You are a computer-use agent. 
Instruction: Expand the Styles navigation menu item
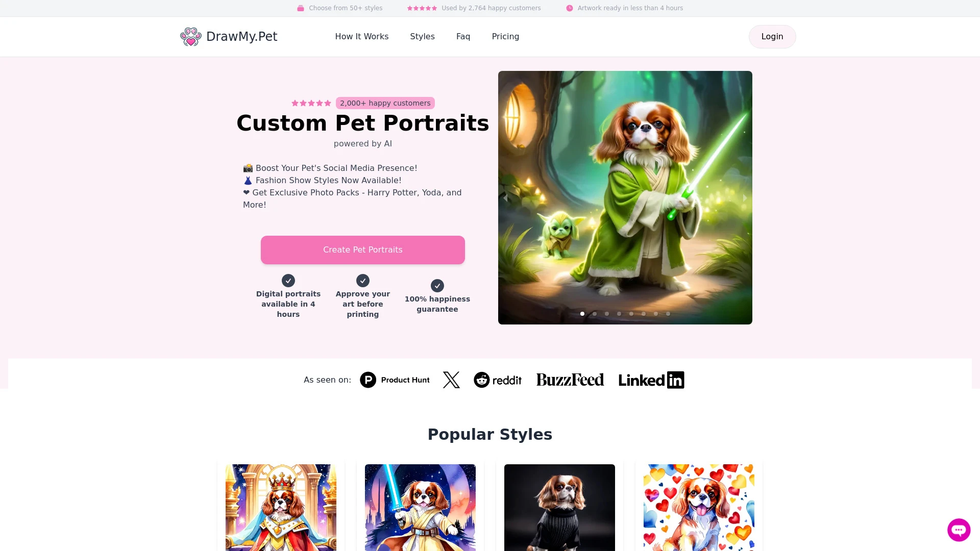click(x=422, y=36)
